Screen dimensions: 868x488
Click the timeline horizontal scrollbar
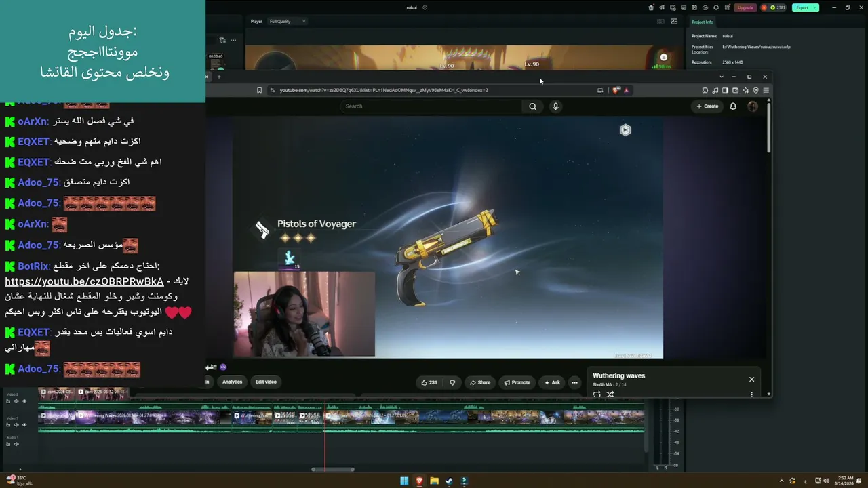333,469
